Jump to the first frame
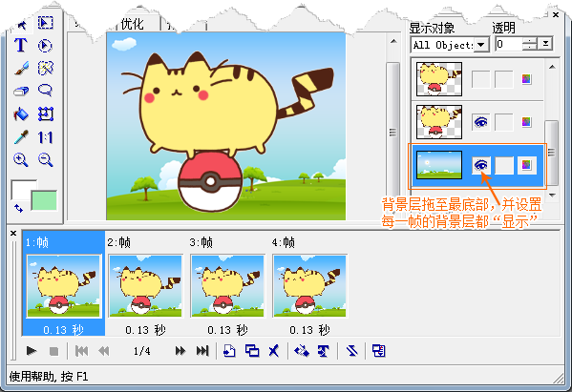Image resolution: width=572 pixels, height=392 pixels. pos(81,351)
